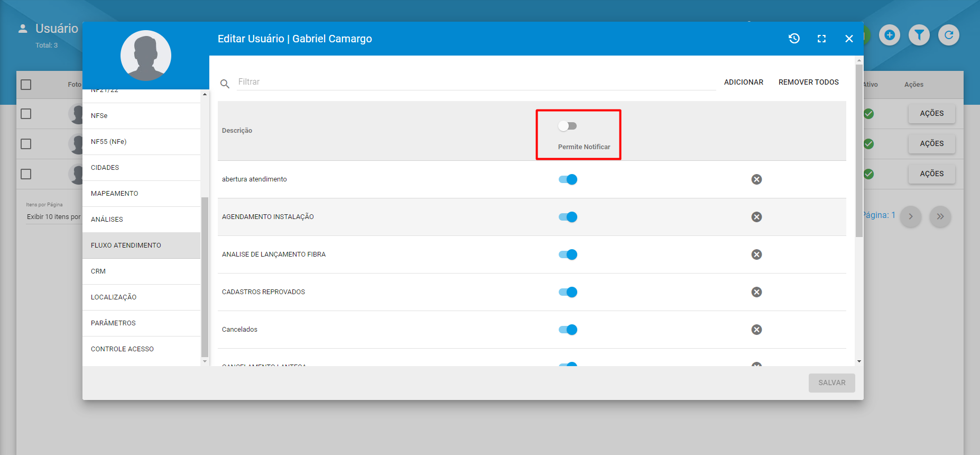Toggle notification for abertura atendimento

tap(568, 179)
